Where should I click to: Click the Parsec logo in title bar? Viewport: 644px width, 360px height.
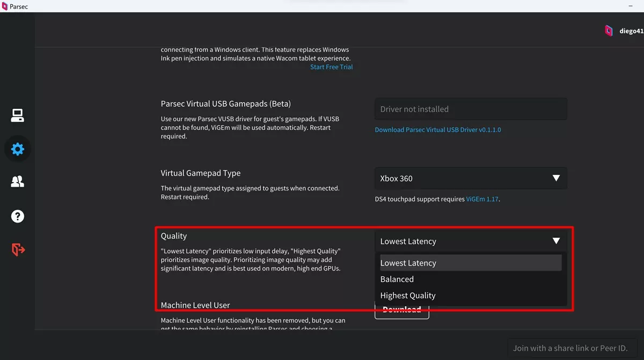(x=5, y=6)
